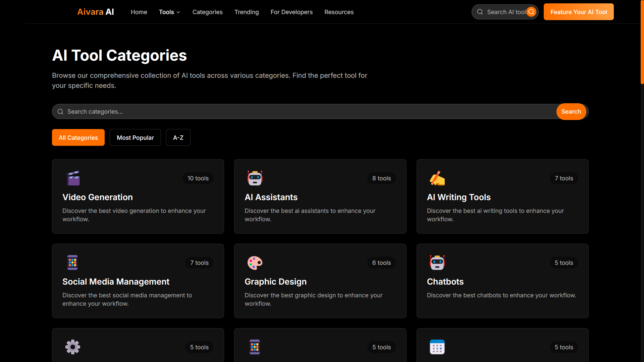Sort categories with A-Z filter
The height and width of the screenshot is (362, 644).
tap(178, 138)
